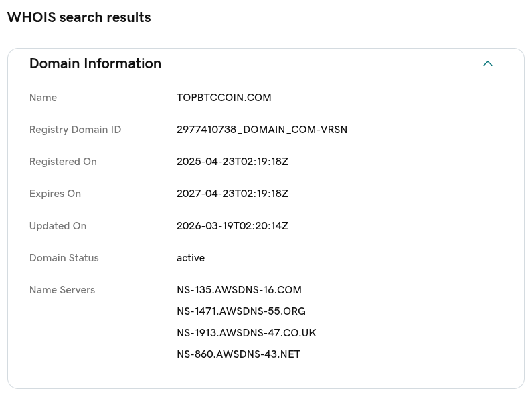Select the NS-1913.AWSDNS-47.CO.UK name server
The width and height of the screenshot is (532, 393).
[x=246, y=333]
